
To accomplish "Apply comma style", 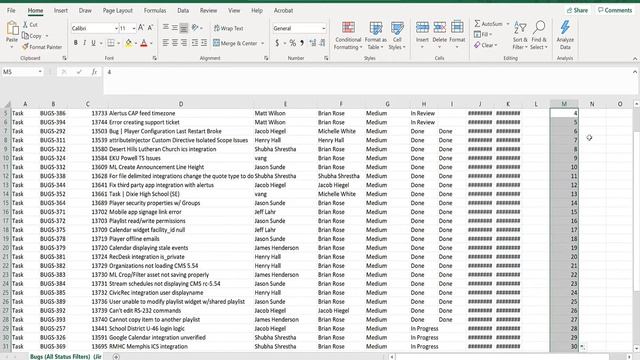I will point(302,43).
